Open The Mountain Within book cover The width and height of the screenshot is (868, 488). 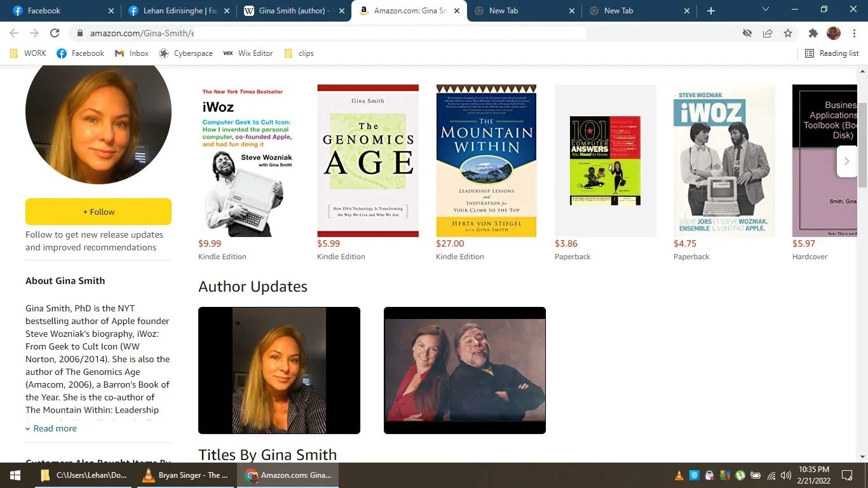(x=486, y=161)
